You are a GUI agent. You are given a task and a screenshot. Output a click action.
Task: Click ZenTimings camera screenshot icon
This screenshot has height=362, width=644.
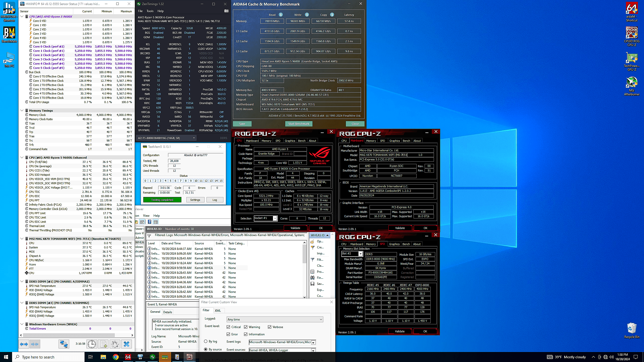(x=226, y=11)
